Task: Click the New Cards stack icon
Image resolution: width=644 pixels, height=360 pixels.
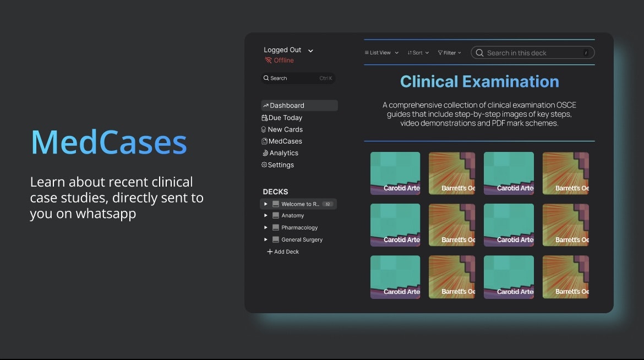Action: 264,129
